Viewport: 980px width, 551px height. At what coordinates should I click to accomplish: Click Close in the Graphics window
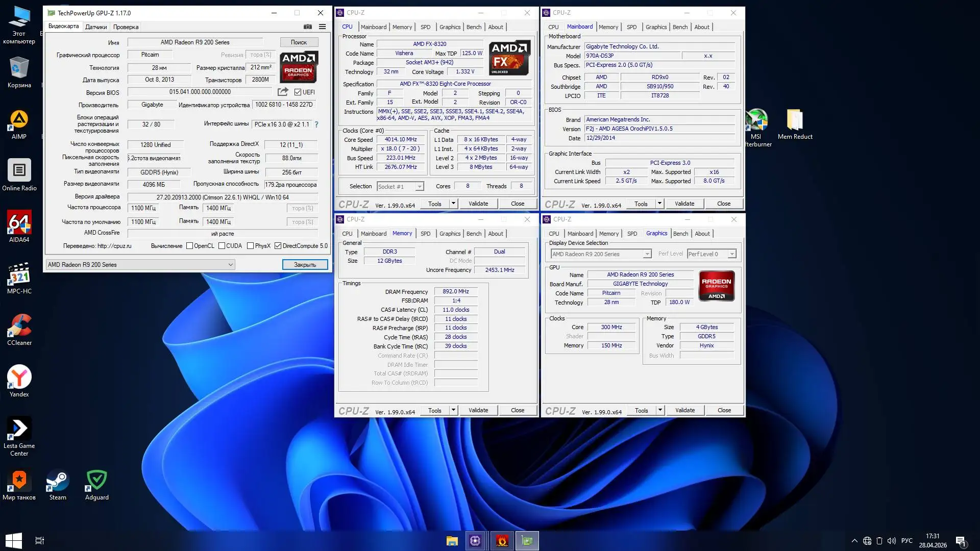(724, 410)
